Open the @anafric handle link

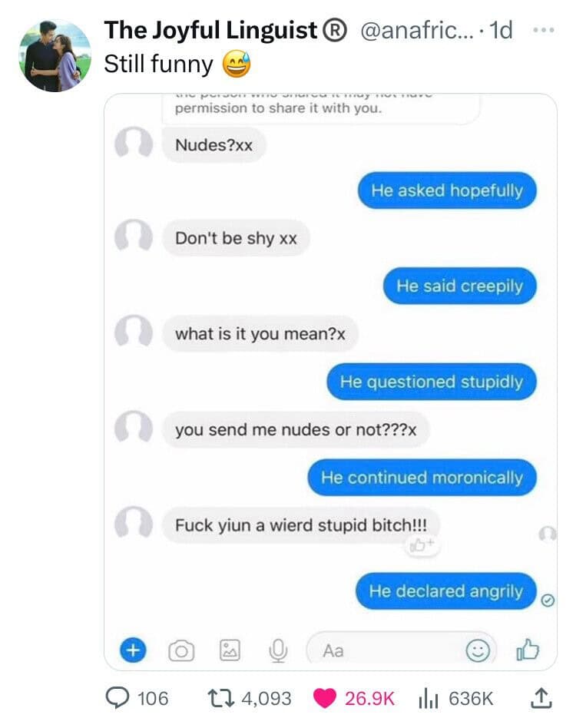coord(417,30)
